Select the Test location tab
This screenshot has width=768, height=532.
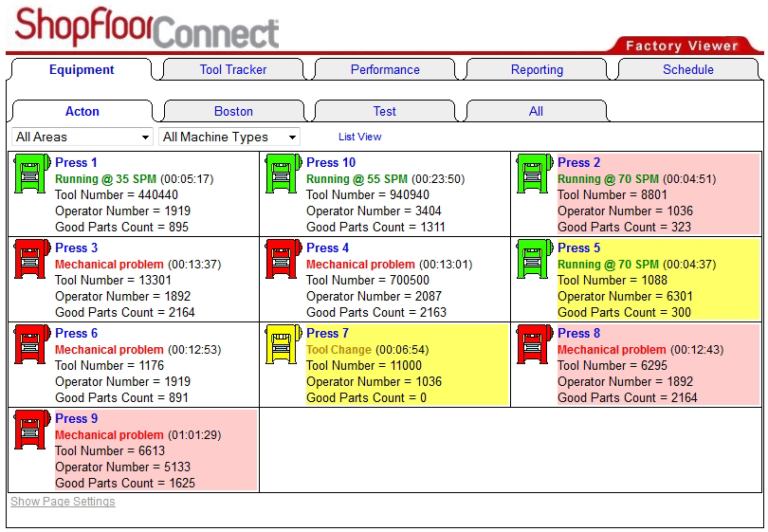click(385, 111)
